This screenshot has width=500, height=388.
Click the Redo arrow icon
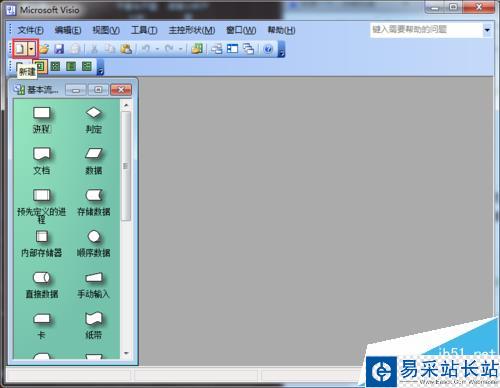point(169,49)
